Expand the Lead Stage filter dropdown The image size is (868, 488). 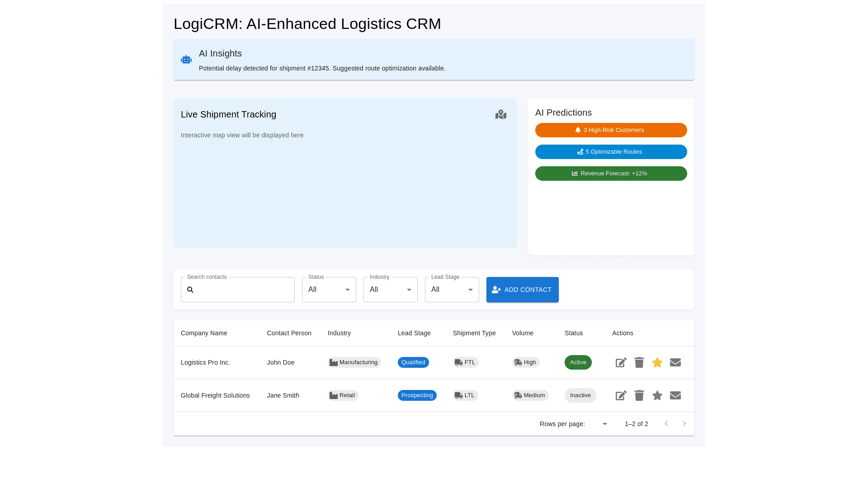(x=452, y=290)
